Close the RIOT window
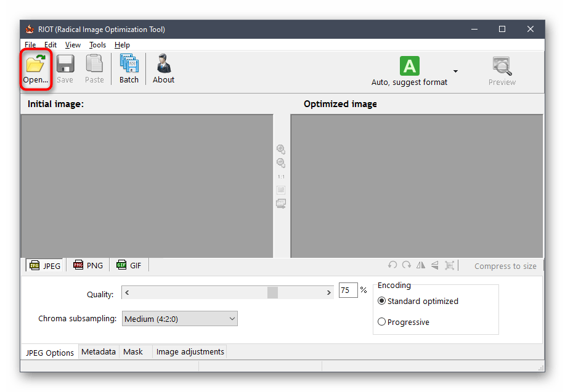Viewport: 565px width, 392px height. tap(530, 29)
